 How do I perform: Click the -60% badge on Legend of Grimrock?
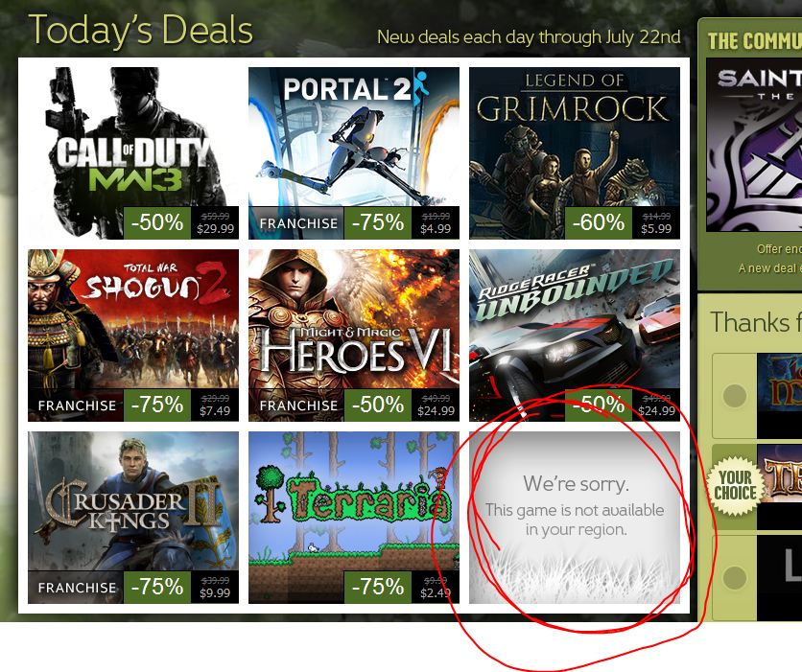coord(599,222)
